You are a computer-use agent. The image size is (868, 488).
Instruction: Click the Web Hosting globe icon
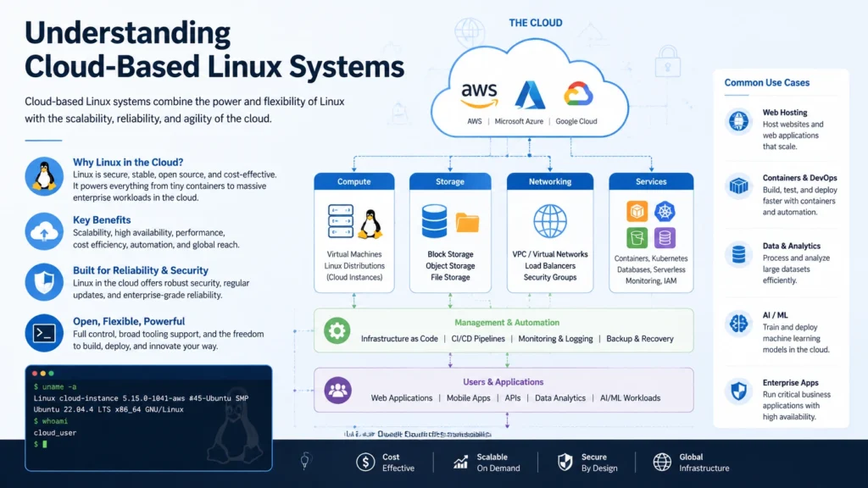(x=738, y=121)
